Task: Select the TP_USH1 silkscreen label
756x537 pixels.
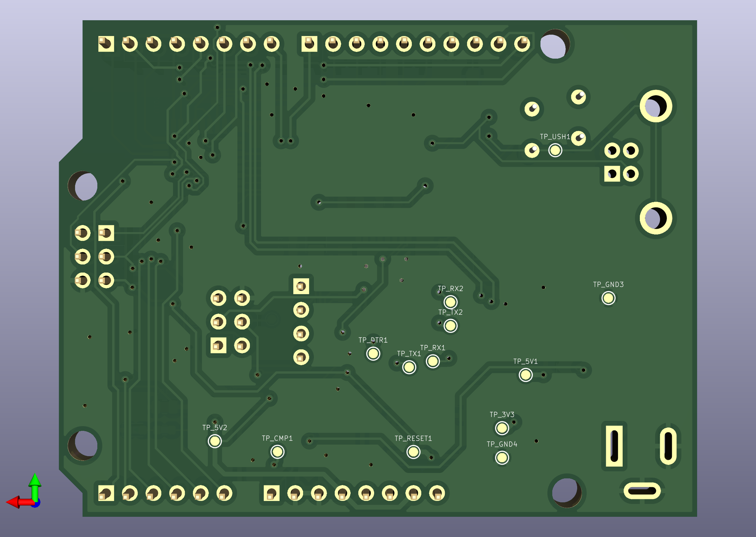Action: tap(555, 137)
